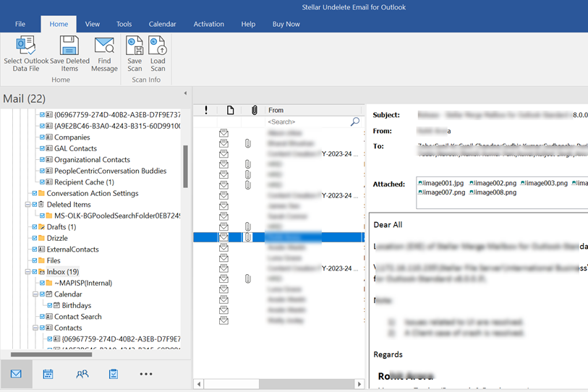This screenshot has width=588, height=392.
Task: Open image001.jpg attachment
Action: pyautogui.click(x=440, y=183)
